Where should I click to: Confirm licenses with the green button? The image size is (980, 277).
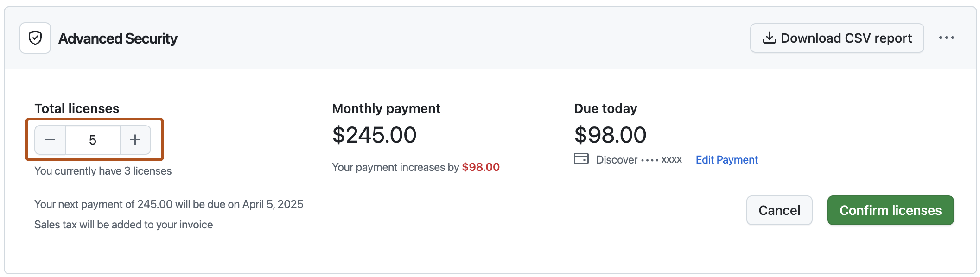pyautogui.click(x=890, y=210)
